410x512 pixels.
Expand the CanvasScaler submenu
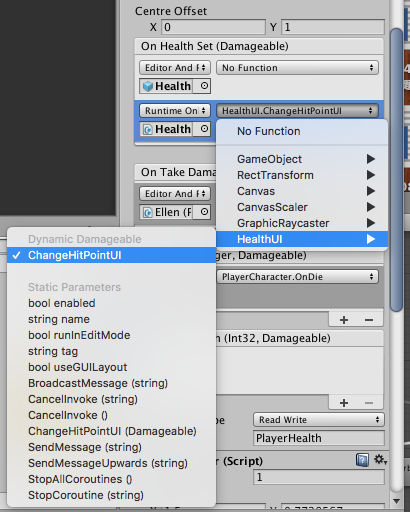pos(302,207)
